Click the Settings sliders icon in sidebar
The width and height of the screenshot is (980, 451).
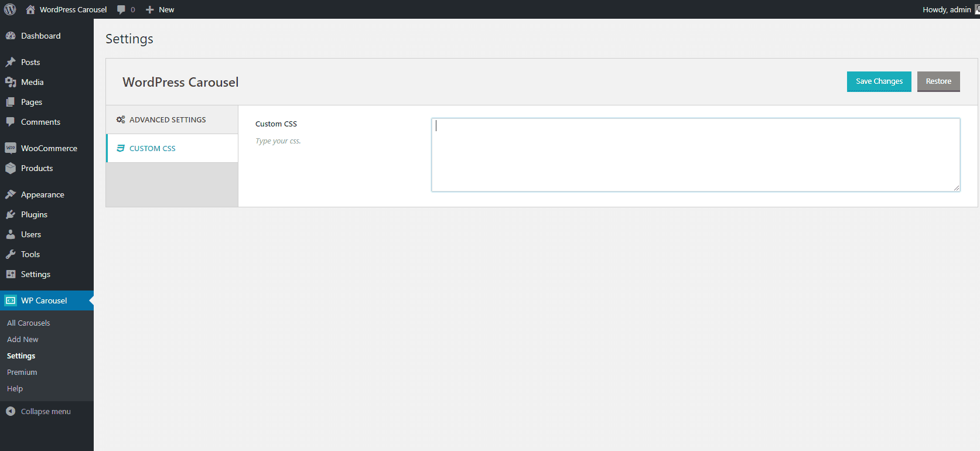tap(11, 274)
